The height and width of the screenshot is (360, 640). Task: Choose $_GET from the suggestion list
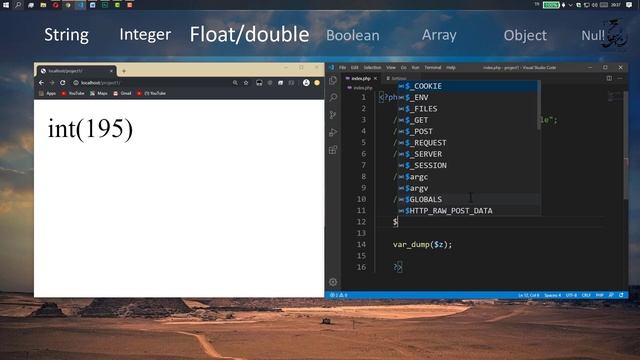(468, 120)
